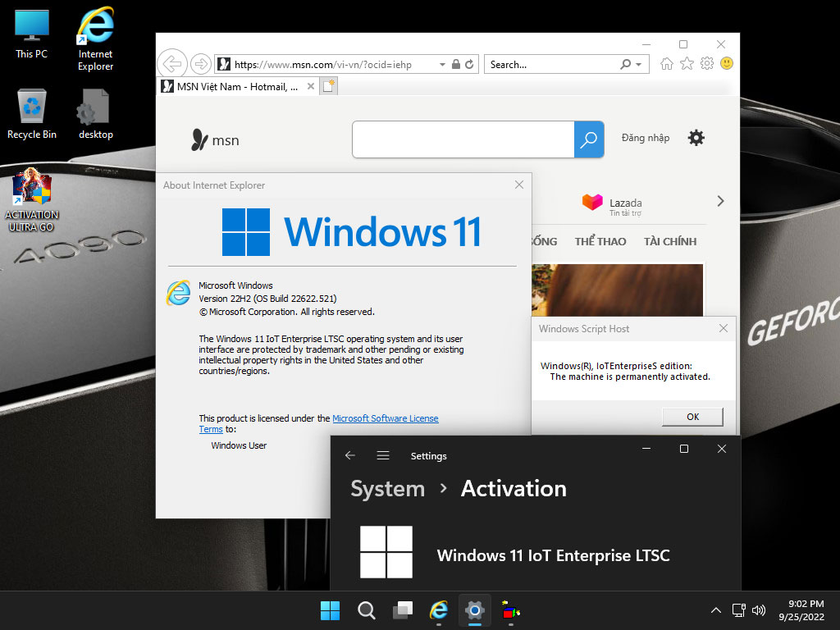Open MSN page settings gear
The height and width of the screenshot is (630, 840).
(696, 138)
